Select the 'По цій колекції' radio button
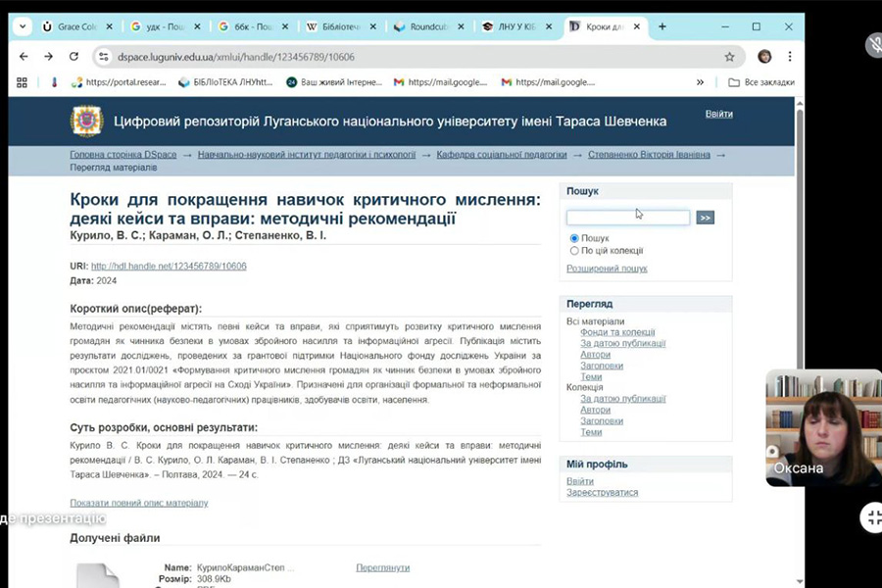882x588 pixels. coord(574,251)
